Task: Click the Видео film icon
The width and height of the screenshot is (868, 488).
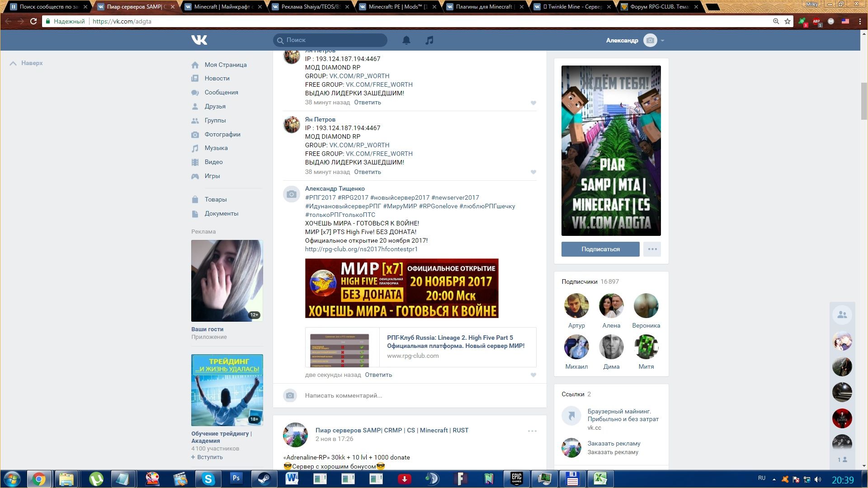Action: (195, 162)
